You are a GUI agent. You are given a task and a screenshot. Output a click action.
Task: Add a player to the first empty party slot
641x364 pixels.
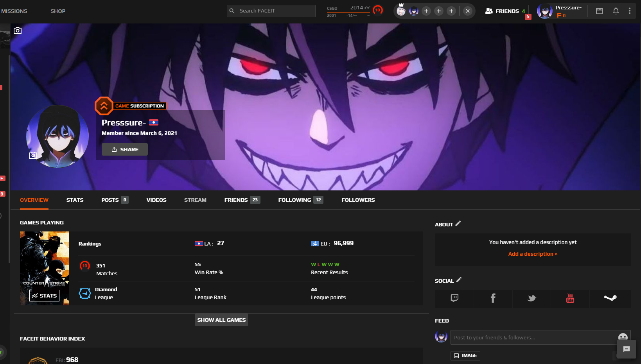pyautogui.click(x=426, y=11)
